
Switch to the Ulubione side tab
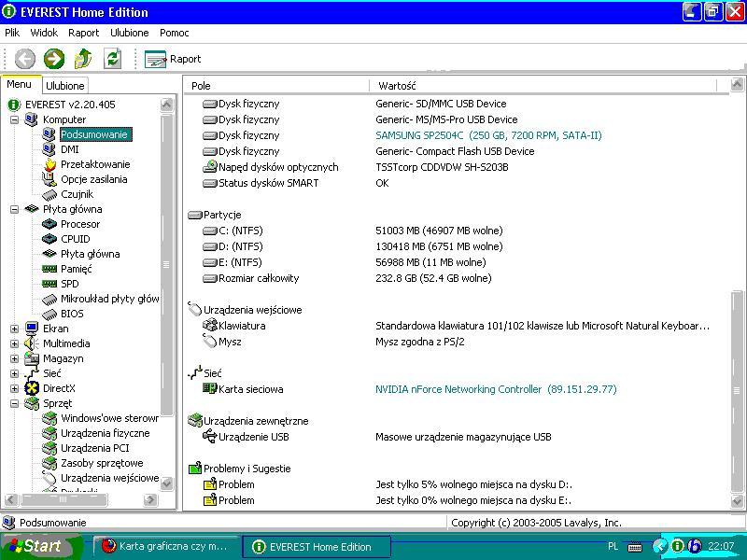[x=65, y=86]
